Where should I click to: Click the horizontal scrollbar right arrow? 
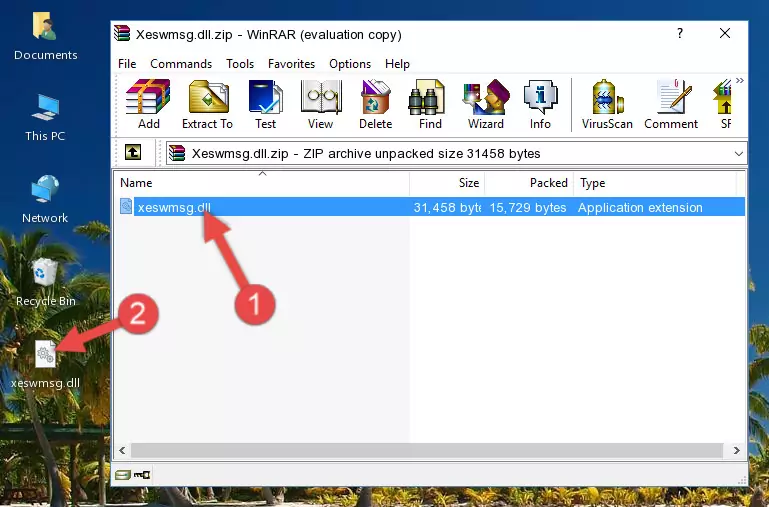click(x=736, y=450)
